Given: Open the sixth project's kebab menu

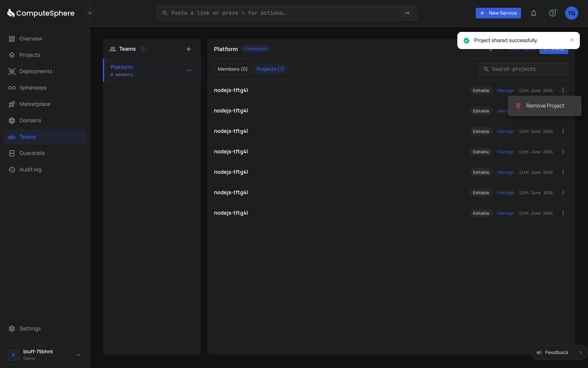Looking at the screenshot, I should 563,193.
